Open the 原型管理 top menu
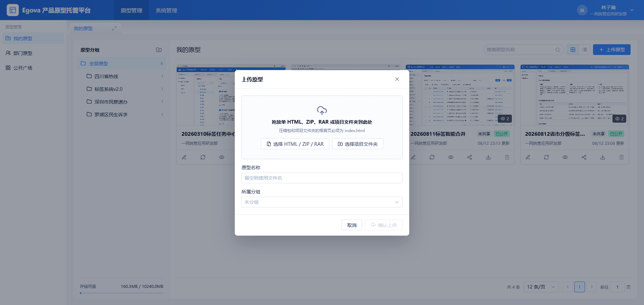This screenshot has height=305, width=644. 131,10
